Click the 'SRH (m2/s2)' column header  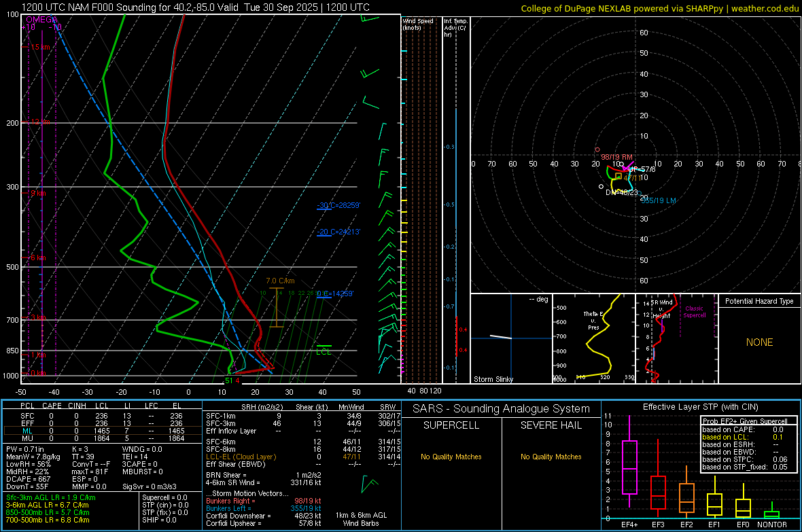(262, 407)
